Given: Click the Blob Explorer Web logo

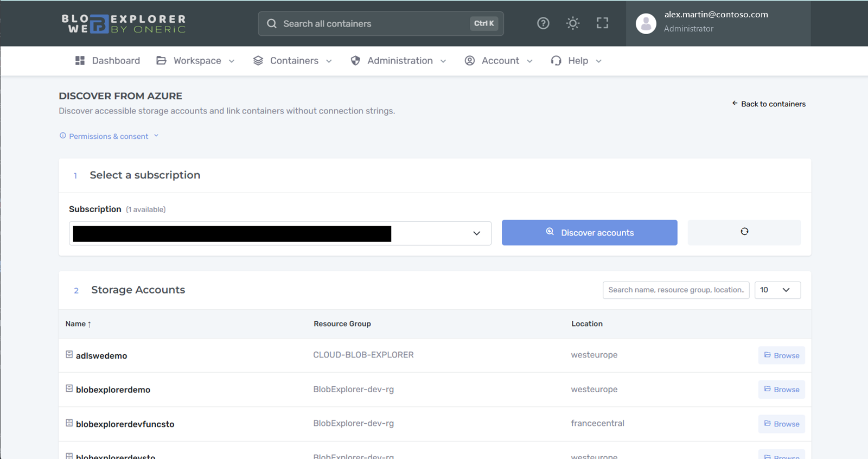Looking at the screenshot, I should click(124, 24).
